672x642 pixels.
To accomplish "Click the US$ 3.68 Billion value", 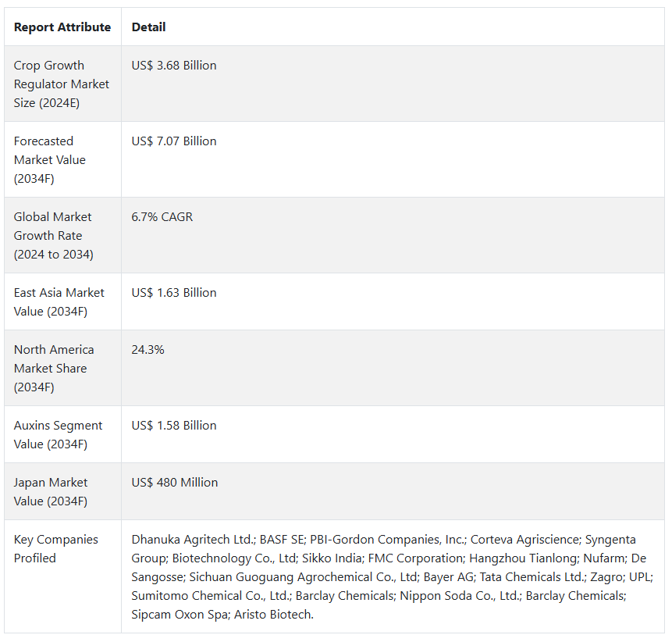I will [x=174, y=66].
